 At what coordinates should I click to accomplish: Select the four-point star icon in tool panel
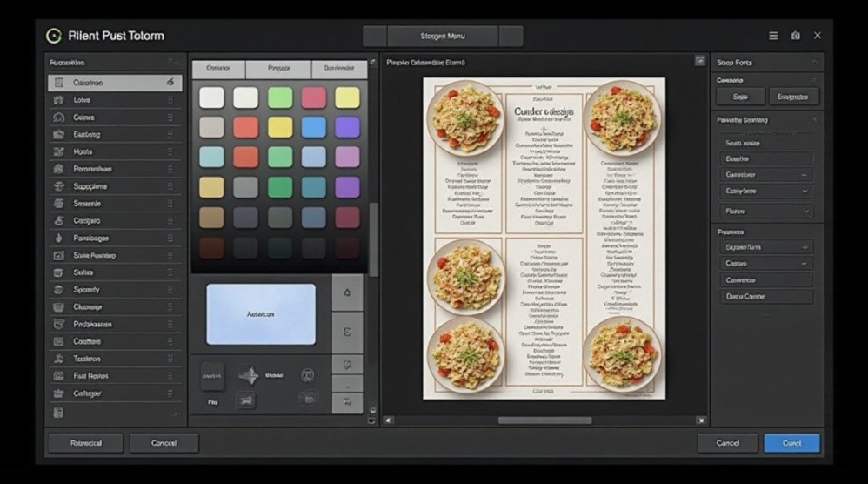point(249,376)
